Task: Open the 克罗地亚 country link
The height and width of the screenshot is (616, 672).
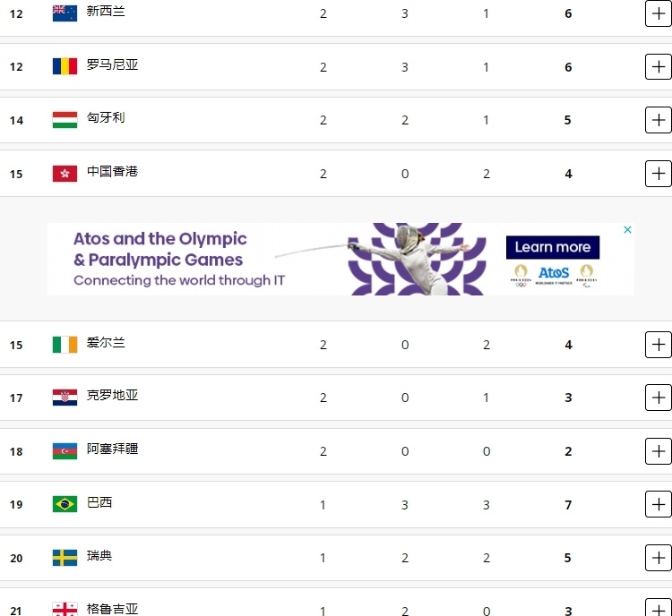Action: pyautogui.click(x=112, y=396)
